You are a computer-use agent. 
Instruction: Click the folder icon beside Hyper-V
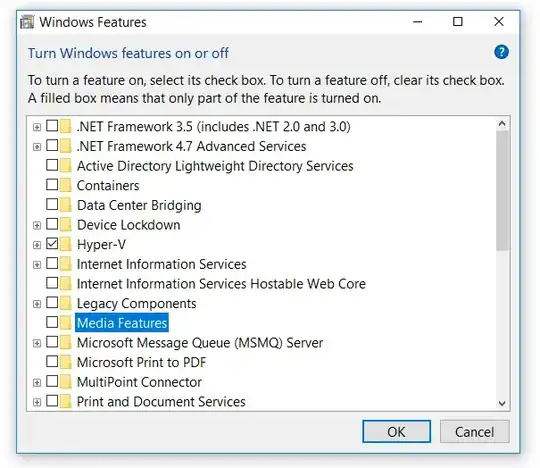click(65, 244)
